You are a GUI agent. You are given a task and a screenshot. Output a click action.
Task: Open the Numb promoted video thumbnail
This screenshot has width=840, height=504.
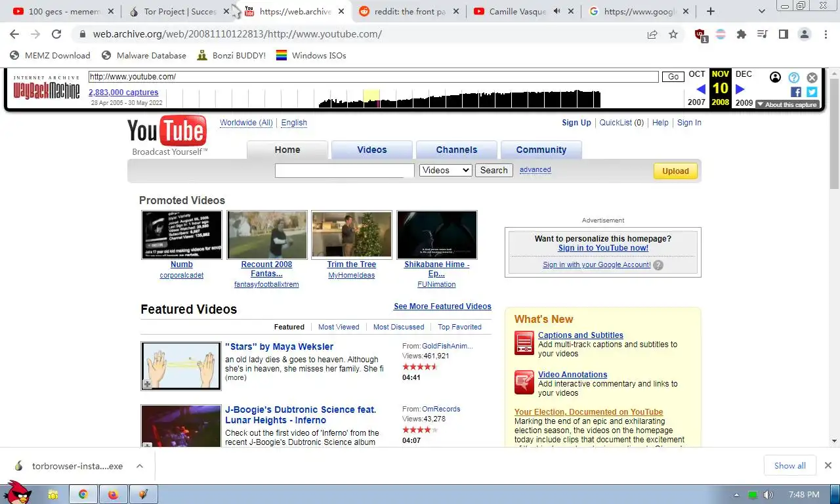(x=182, y=235)
